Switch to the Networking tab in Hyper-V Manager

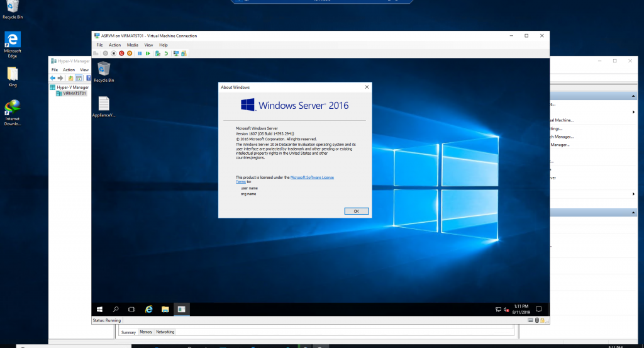pyautogui.click(x=165, y=332)
